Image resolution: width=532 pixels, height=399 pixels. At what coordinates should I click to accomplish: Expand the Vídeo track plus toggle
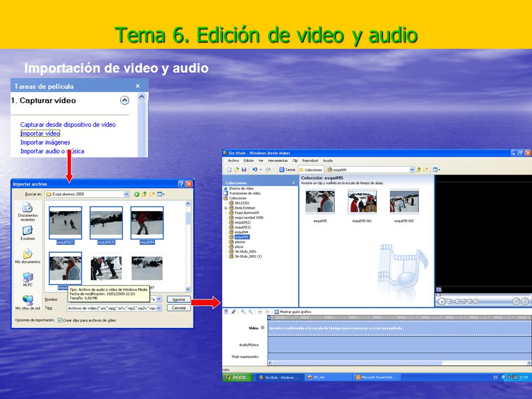pyautogui.click(x=263, y=328)
